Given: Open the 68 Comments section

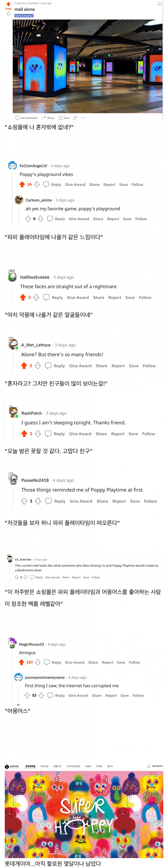Looking at the screenshot, I should coord(26,118).
